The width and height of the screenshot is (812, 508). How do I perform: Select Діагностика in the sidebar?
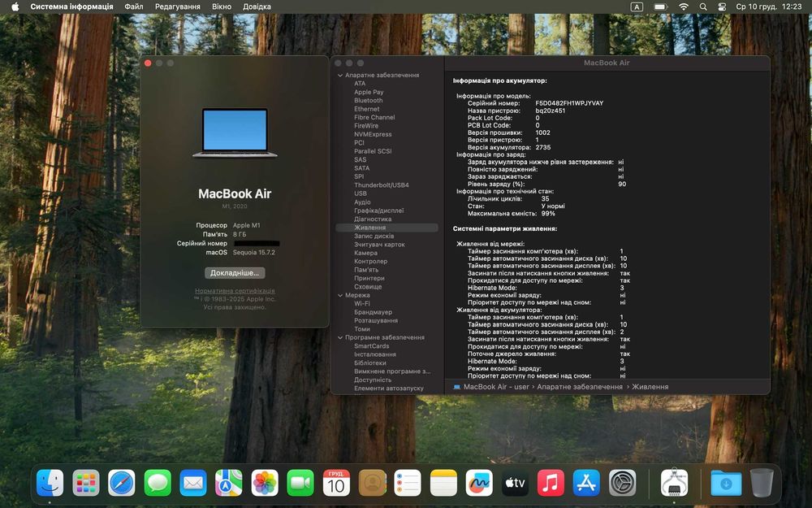click(x=373, y=219)
